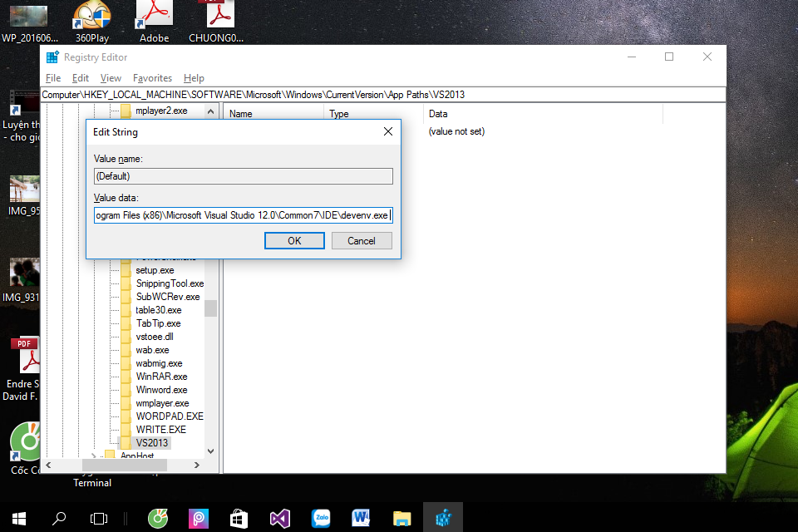This screenshot has width=798, height=532.
Task: Select the wabmig.exe key
Action: 159,363
